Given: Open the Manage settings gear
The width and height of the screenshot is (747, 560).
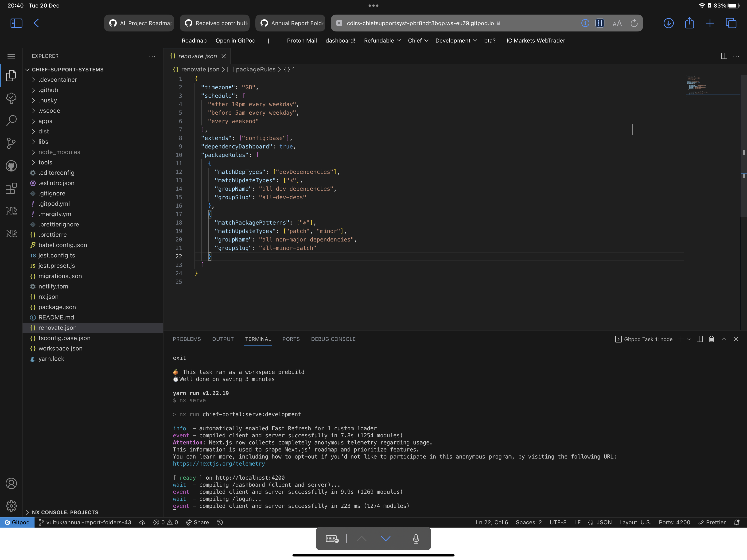Looking at the screenshot, I should point(11,506).
